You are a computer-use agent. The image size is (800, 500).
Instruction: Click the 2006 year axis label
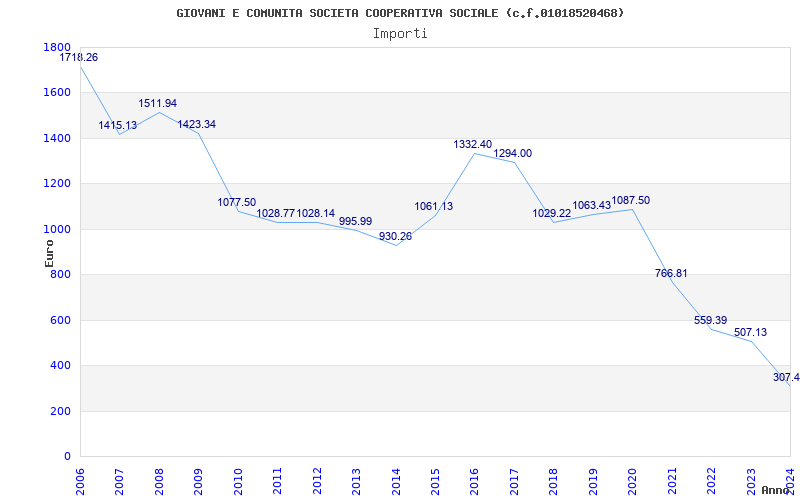click(x=81, y=481)
